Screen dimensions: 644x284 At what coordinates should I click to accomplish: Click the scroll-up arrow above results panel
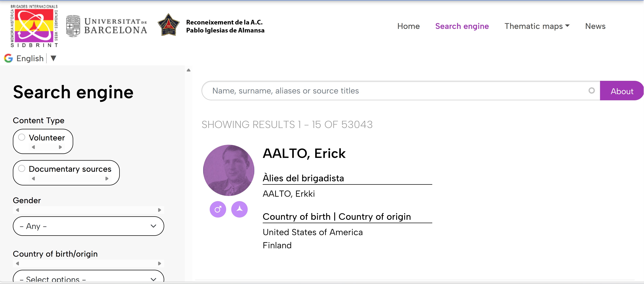pos(188,70)
